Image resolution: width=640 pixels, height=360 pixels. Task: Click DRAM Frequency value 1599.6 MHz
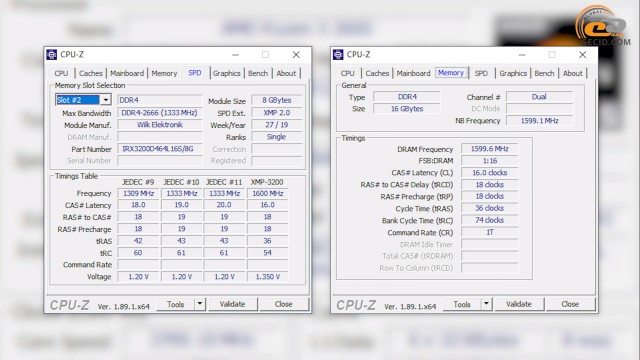click(490, 149)
